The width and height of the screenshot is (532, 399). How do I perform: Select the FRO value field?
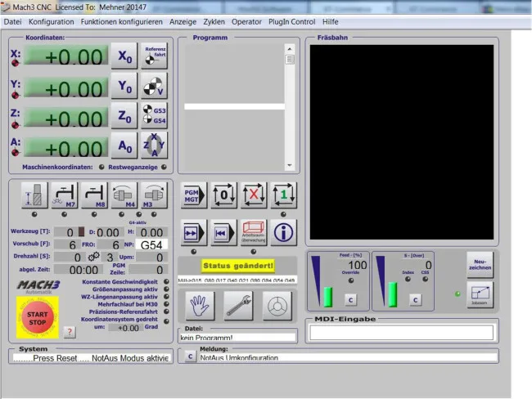click(110, 244)
